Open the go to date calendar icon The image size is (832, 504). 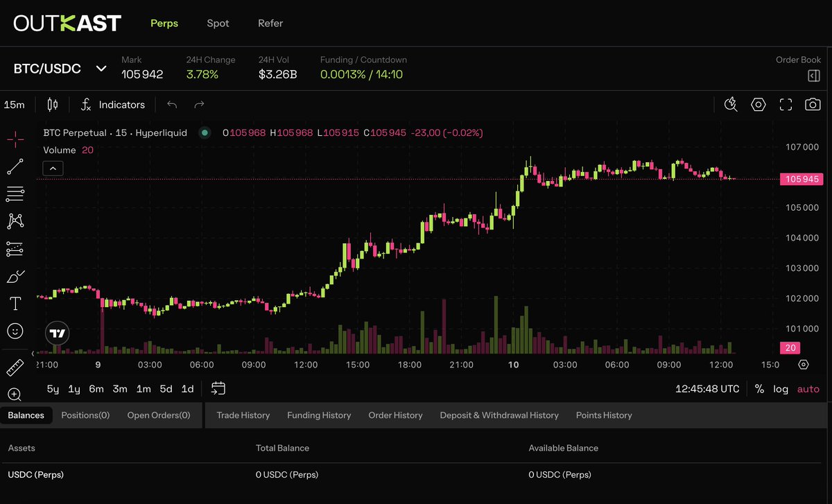(218, 388)
